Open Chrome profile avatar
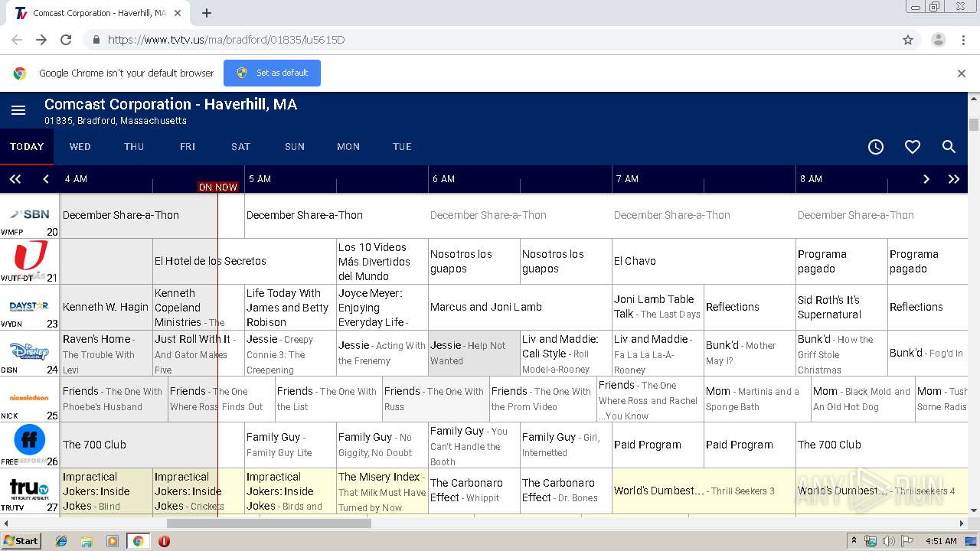 938,40
